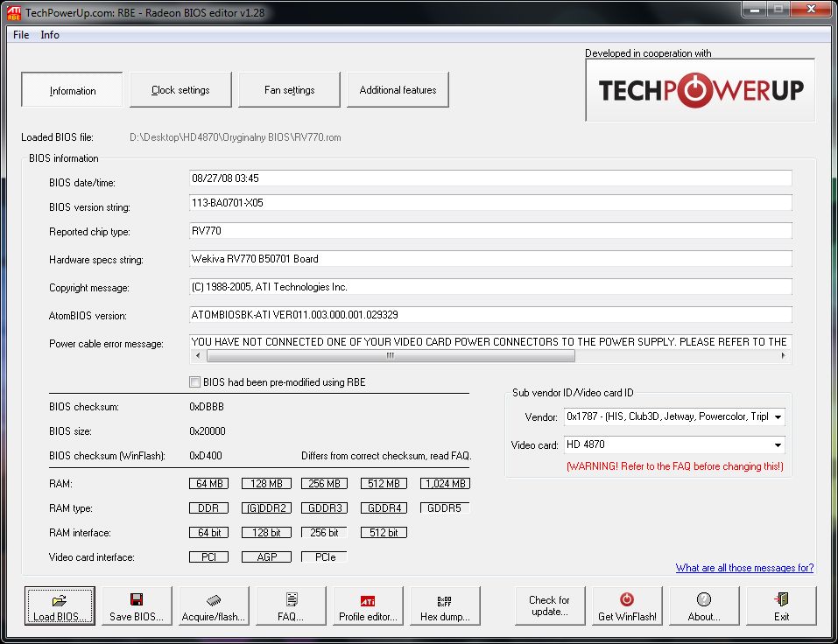Click the Power cable error message text

point(489,342)
